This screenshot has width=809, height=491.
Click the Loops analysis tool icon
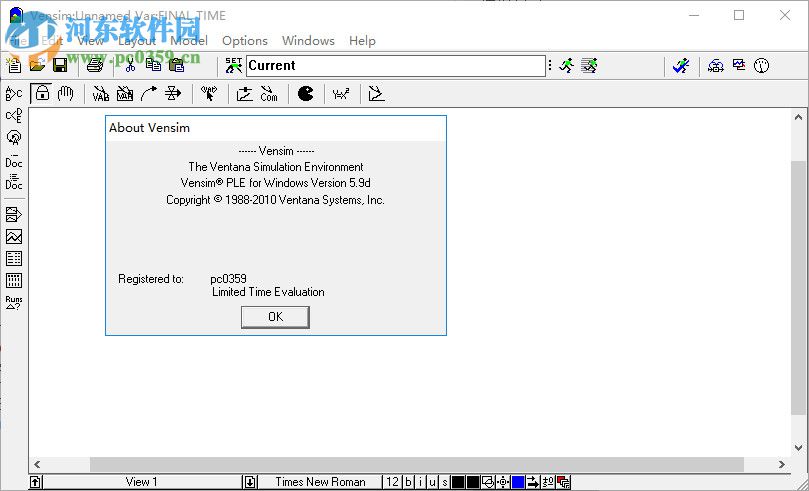(x=14, y=138)
